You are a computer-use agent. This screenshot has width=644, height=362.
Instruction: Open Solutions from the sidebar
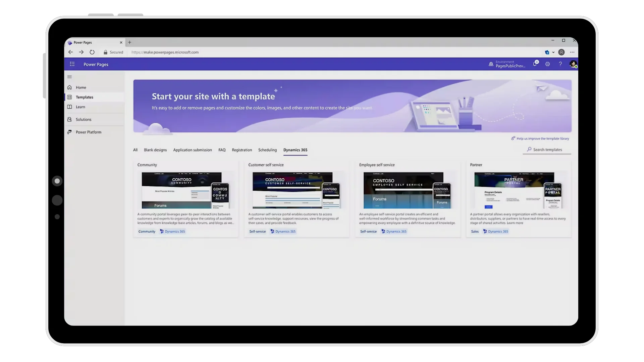tap(94, 119)
